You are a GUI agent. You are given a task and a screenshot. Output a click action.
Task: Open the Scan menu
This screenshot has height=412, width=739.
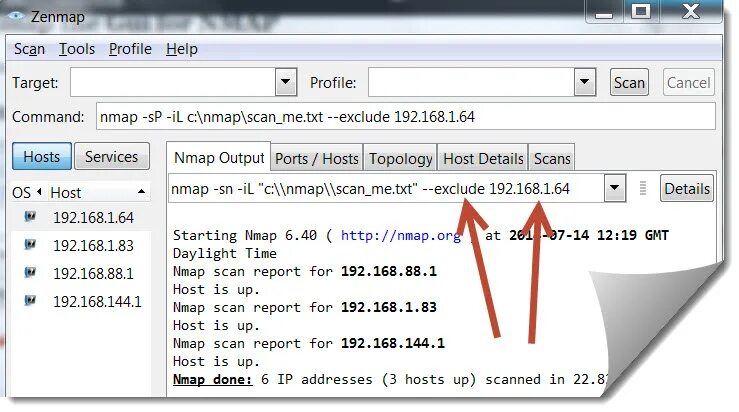pos(29,49)
